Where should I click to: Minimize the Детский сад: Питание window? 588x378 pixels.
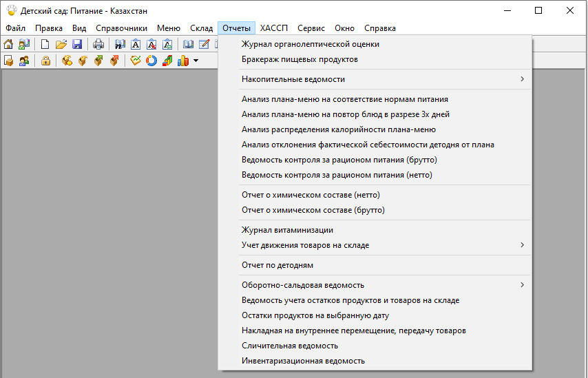tap(507, 10)
